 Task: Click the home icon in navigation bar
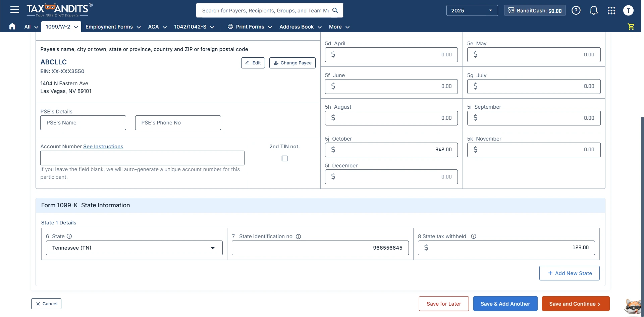tap(12, 27)
